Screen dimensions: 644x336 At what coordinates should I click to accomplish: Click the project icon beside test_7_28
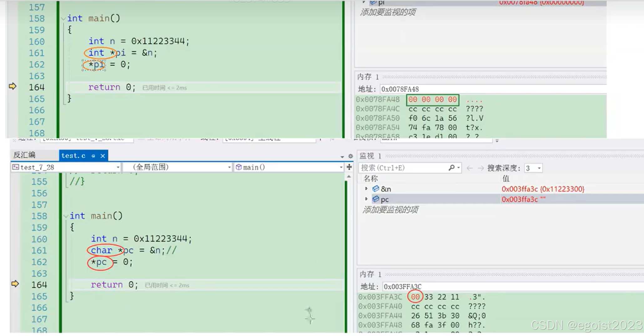(x=15, y=167)
